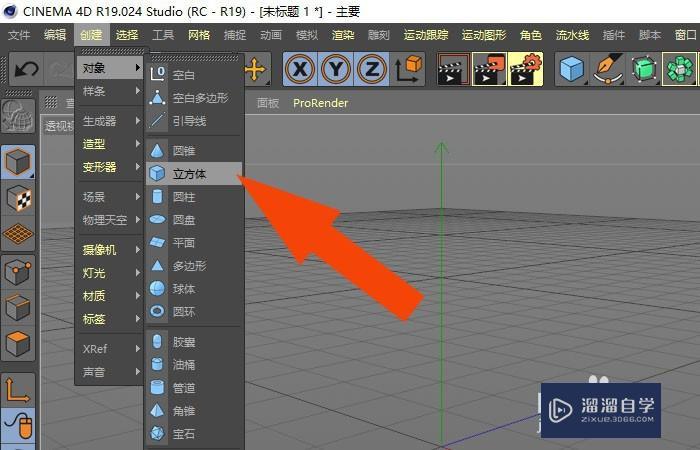700x450 pixels.
Task: Expand the 样条 submenu
Action: tap(110, 91)
